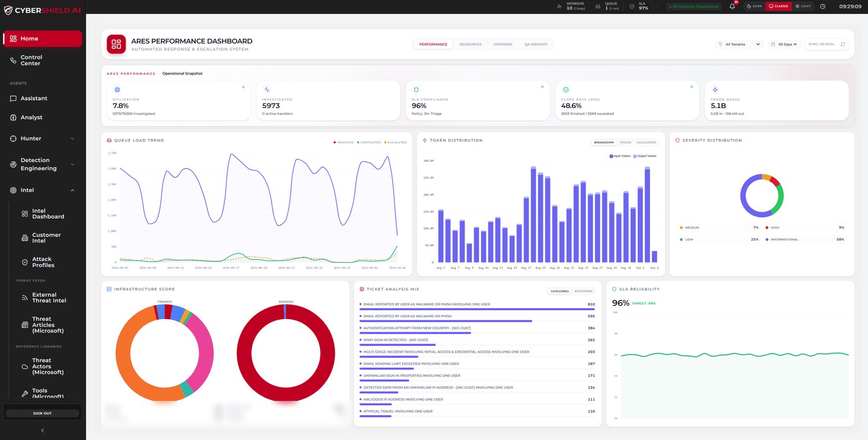Screen dimensions: 868x440
Task: Click the Analyst agent icon
Action: (13, 117)
